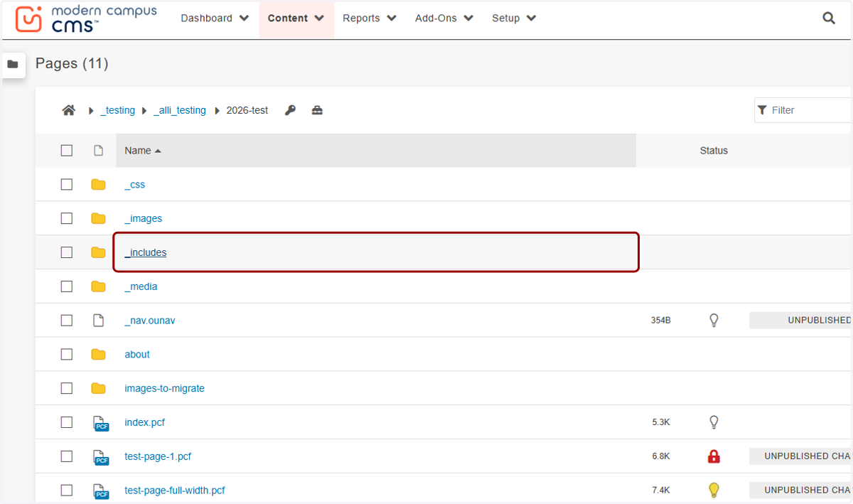Click the Pages (11) heading
Screen dimensions: 853x504
tap(72, 63)
